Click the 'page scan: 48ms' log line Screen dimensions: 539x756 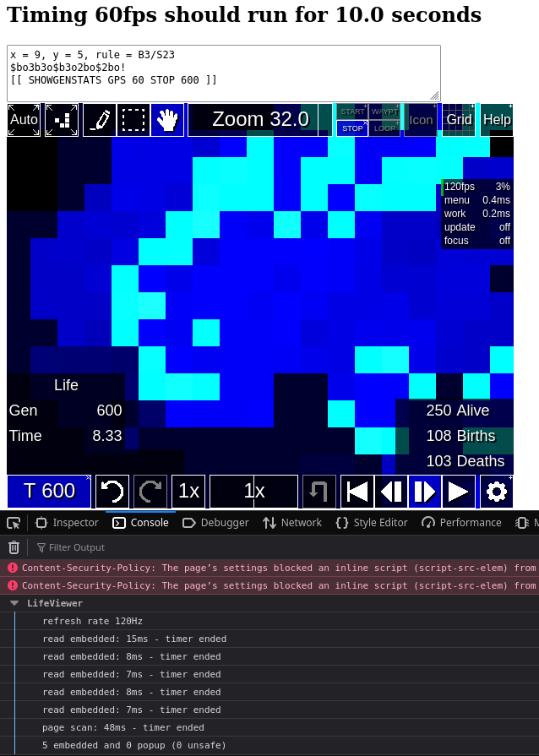pyautogui.click(x=123, y=727)
